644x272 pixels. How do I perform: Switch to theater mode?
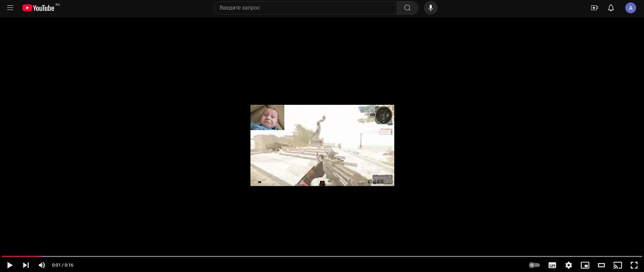(601, 265)
